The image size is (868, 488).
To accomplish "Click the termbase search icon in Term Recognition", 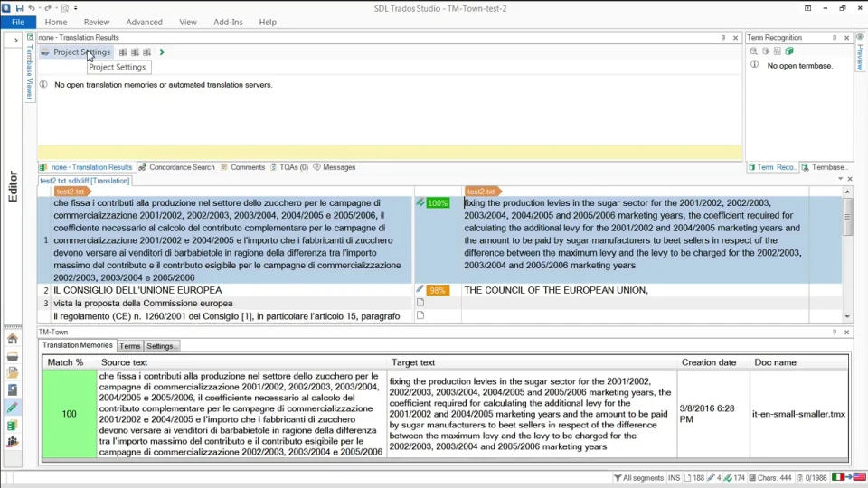I will (x=754, y=52).
